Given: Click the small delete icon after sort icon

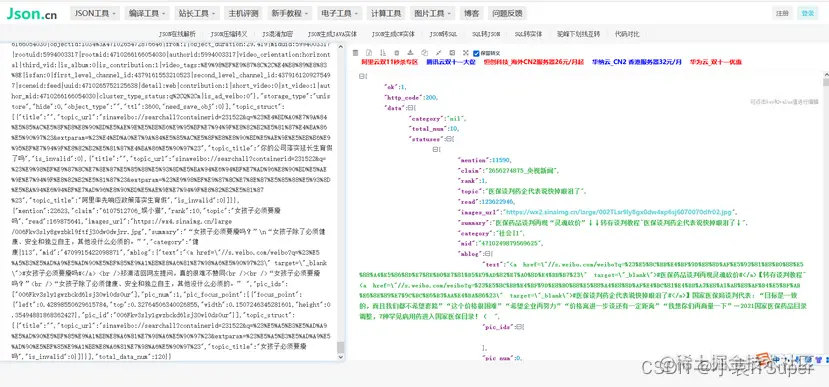Looking at the screenshot, I should pos(397,53).
